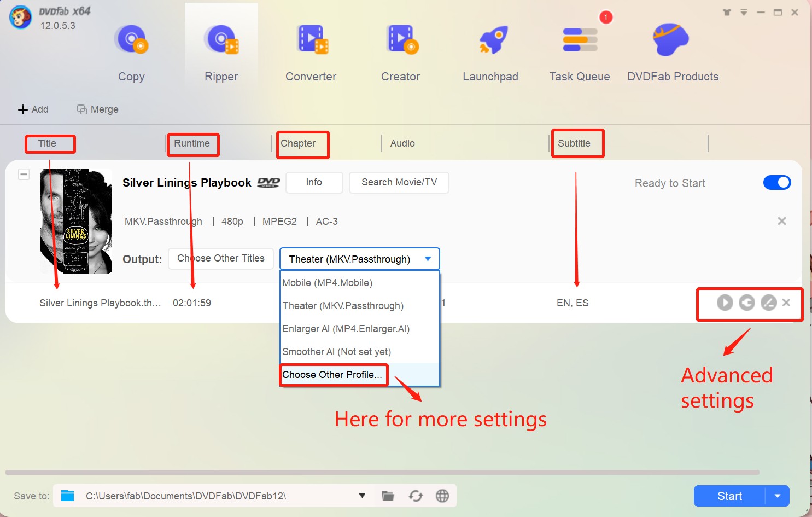Open the Launchpad

(490, 53)
